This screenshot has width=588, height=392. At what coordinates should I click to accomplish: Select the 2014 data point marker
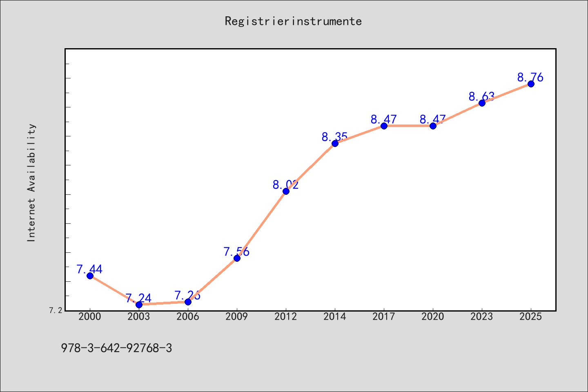(335, 143)
